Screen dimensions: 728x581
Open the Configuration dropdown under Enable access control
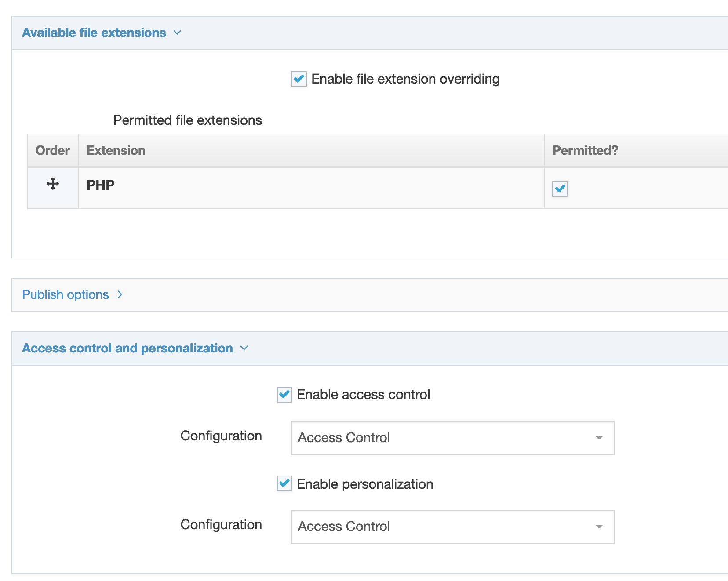pos(452,438)
